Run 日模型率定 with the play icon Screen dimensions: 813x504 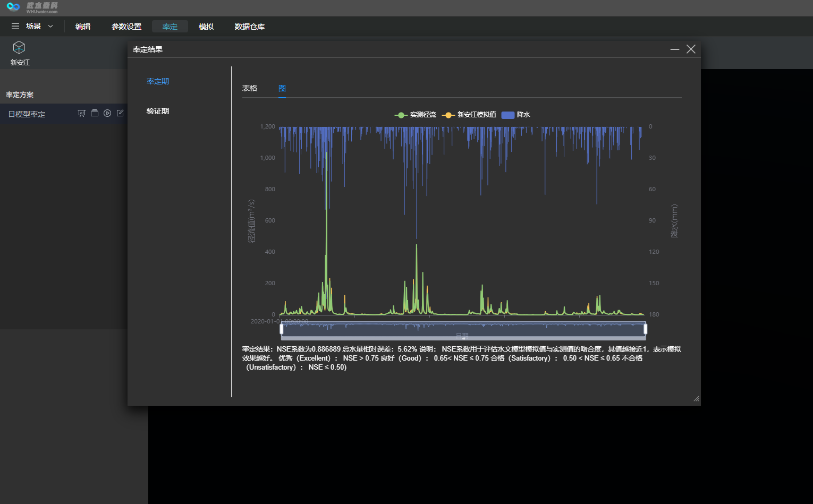click(107, 113)
